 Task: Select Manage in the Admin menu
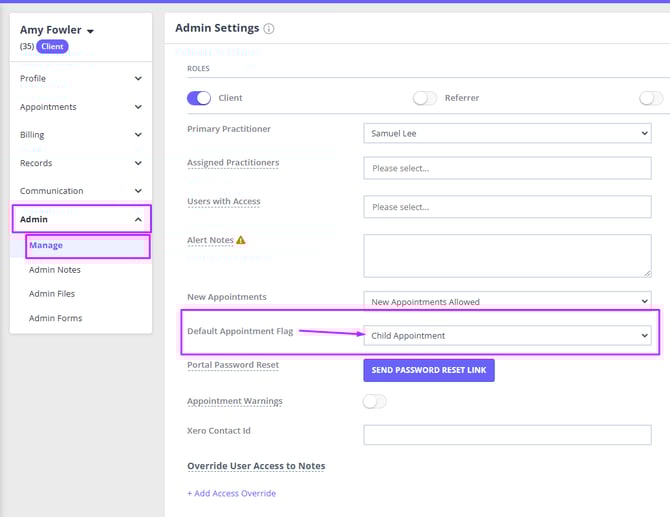pos(46,246)
